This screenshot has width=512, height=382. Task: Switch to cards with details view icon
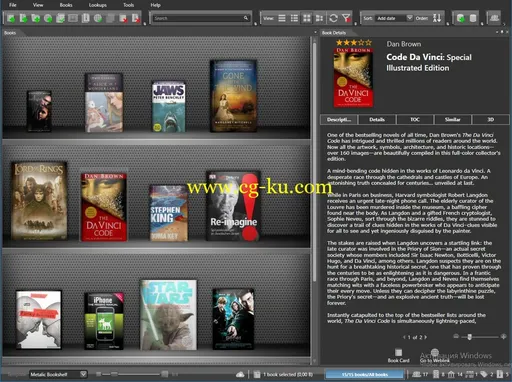point(319,18)
